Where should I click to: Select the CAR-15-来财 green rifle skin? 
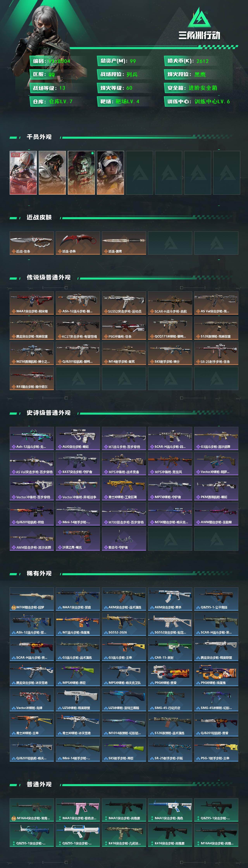click(x=170, y=649)
